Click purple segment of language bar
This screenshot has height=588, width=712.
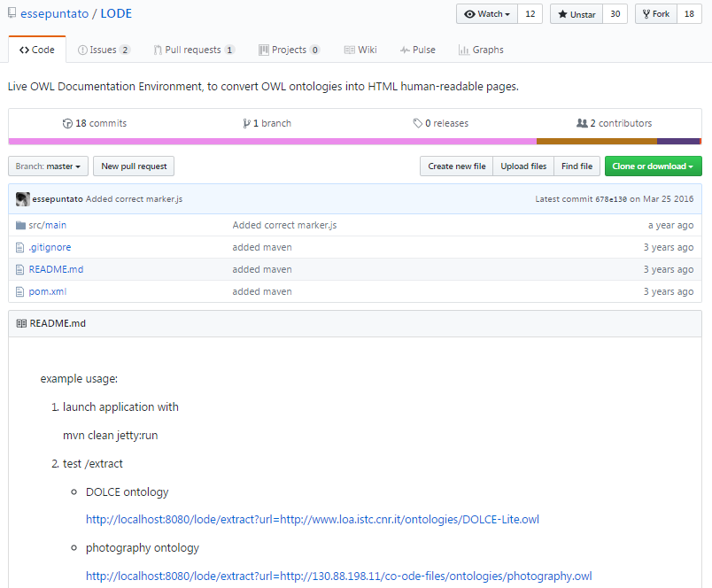tap(678, 141)
